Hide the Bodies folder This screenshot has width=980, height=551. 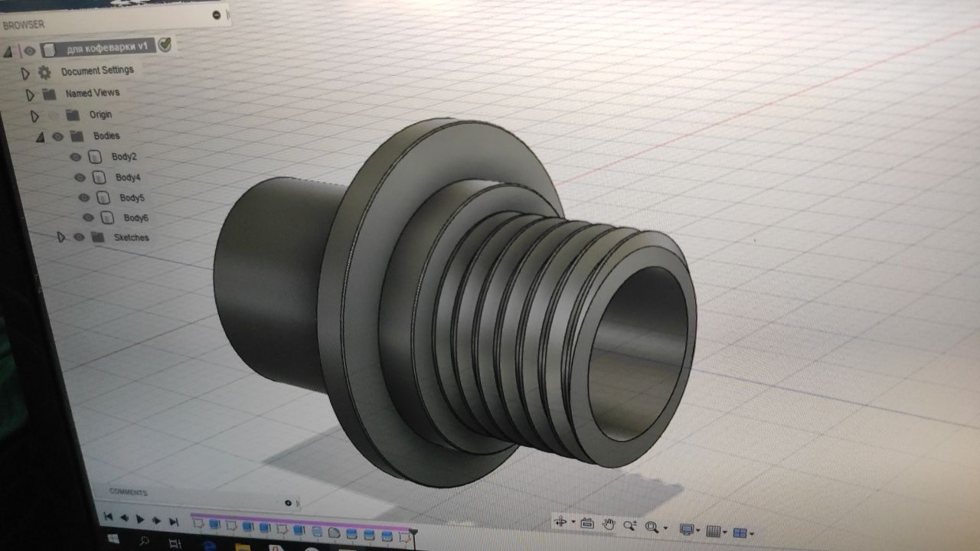tap(57, 137)
